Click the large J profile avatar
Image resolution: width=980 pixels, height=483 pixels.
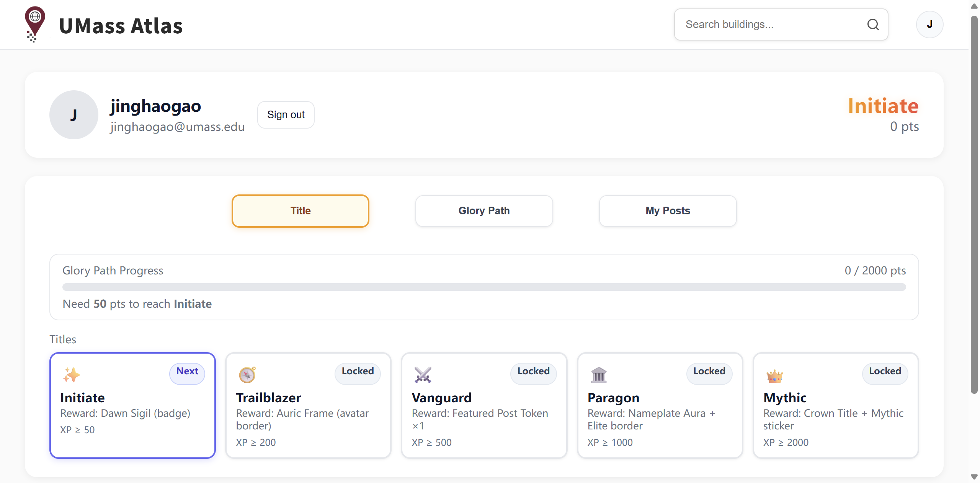[73, 115]
